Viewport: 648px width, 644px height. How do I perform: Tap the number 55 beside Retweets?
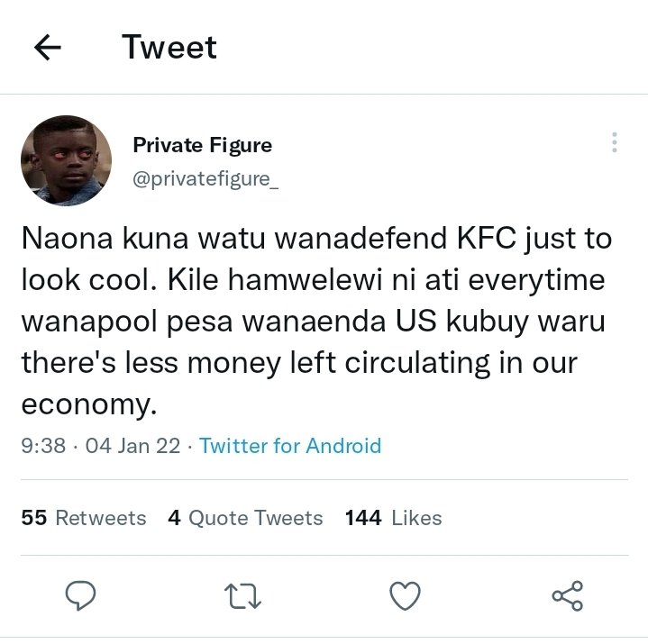34,518
